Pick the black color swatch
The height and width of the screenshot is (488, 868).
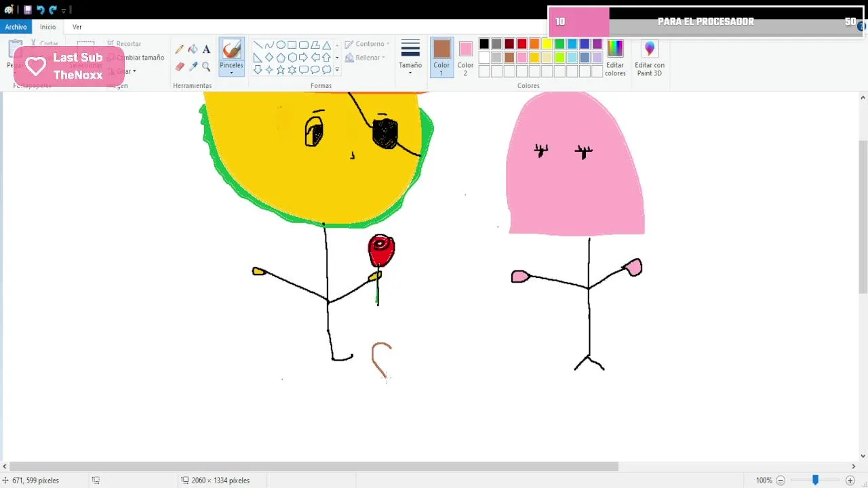click(x=484, y=44)
